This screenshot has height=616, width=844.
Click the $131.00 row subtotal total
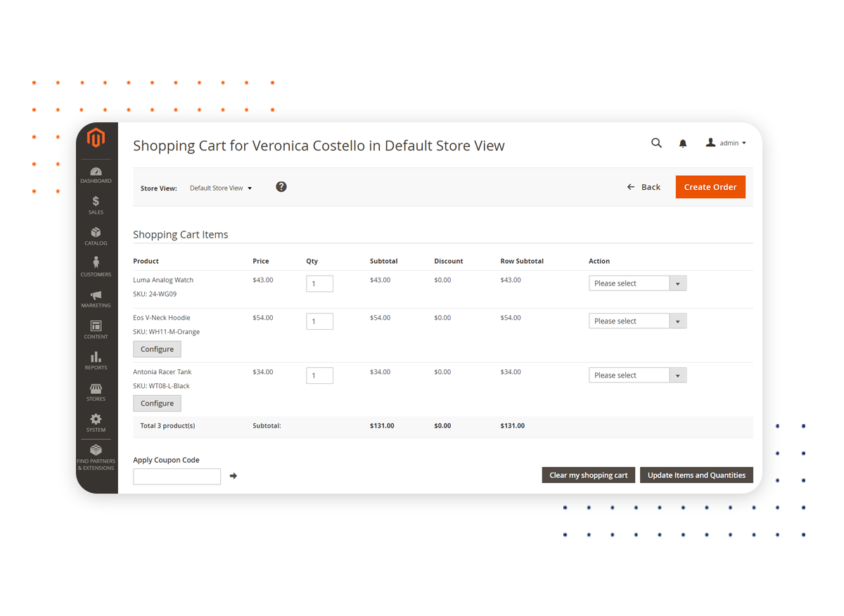click(x=512, y=425)
